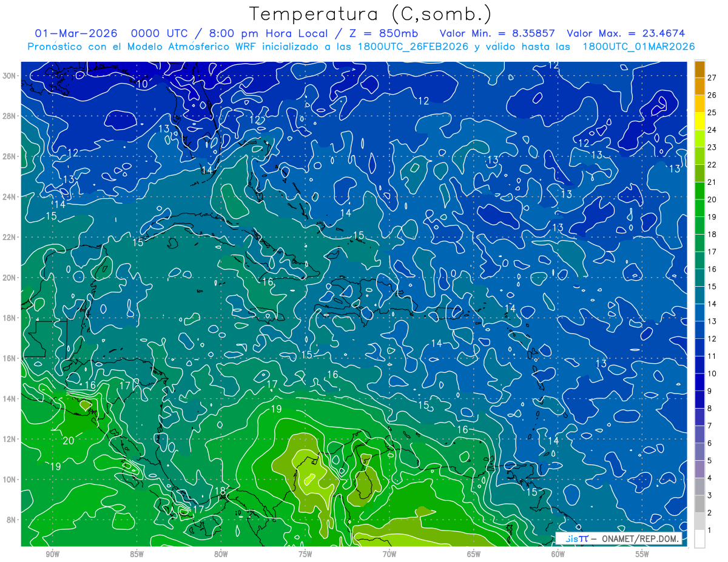Image resolution: width=728 pixels, height=562 pixels.
Task: Click the light gray color bar segment between 1 and 2
Action: pos(699,521)
